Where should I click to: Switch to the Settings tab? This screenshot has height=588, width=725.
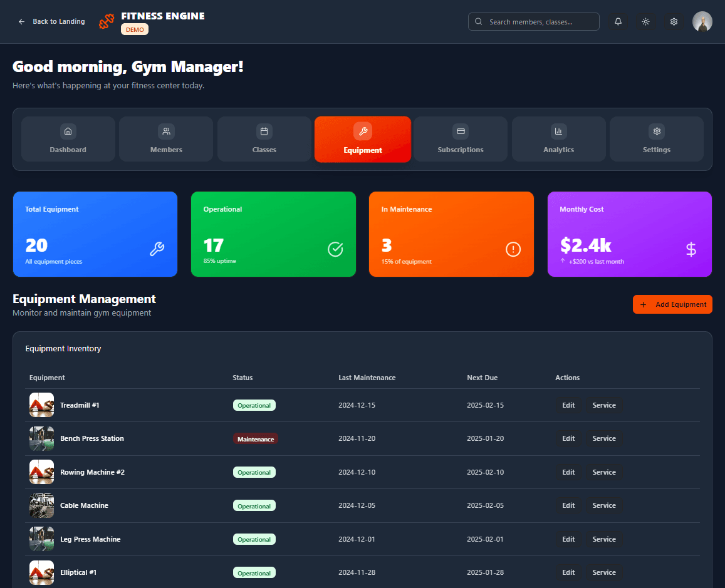[657, 139]
